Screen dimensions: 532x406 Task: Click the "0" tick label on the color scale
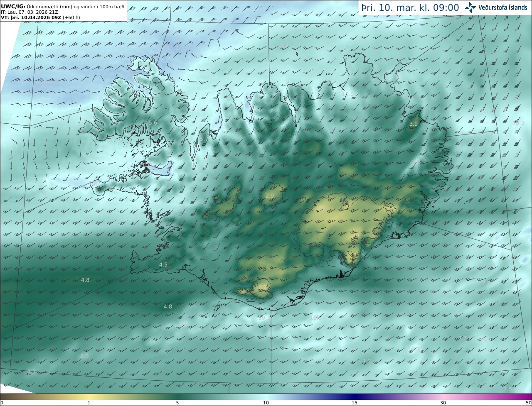2,403
